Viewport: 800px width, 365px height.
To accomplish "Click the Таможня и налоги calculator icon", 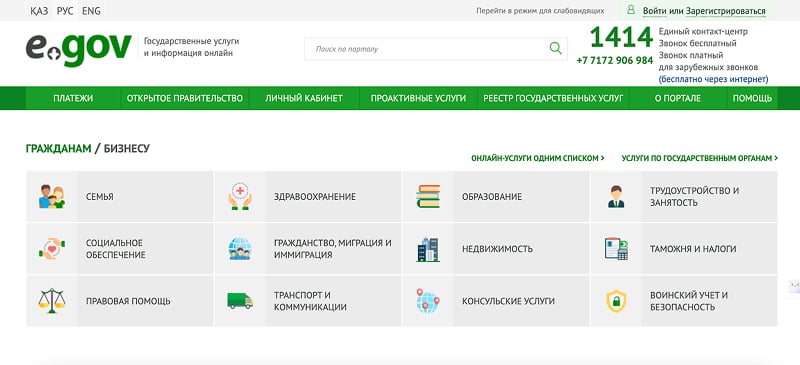I will (x=616, y=249).
